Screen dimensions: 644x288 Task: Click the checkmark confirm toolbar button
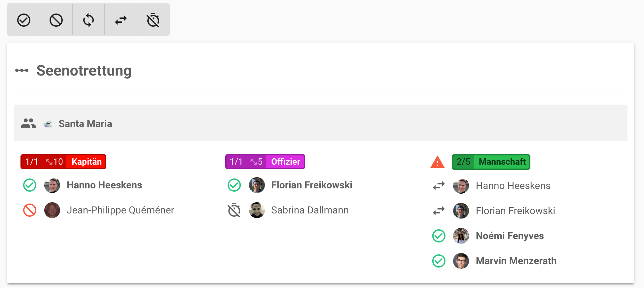click(x=24, y=20)
